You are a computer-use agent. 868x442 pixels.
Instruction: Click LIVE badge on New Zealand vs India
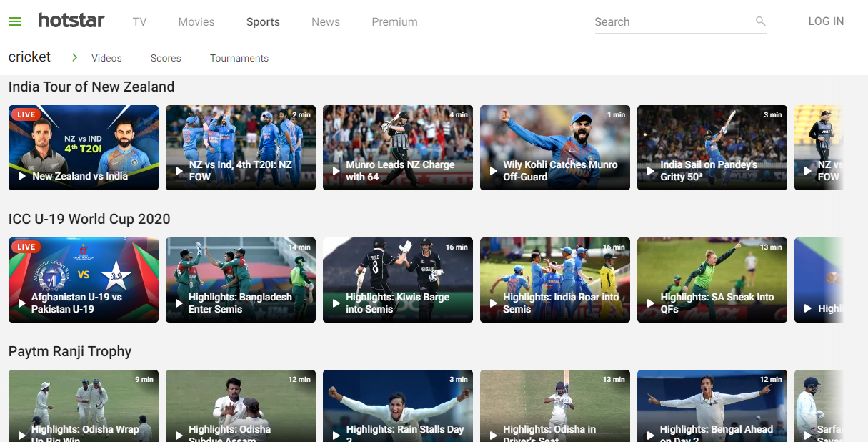[x=26, y=114]
